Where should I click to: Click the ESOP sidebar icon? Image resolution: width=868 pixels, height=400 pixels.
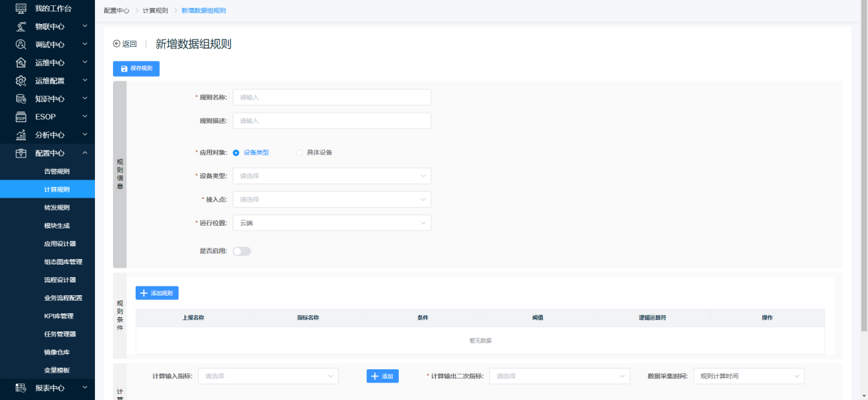tap(21, 117)
